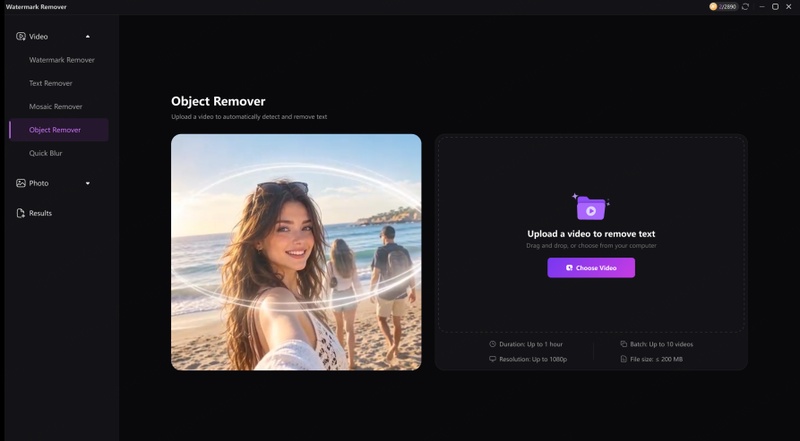This screenshot has height=441, width=800.
Task: Open Watermark Remover in sidebar
Action: click(x=62, y=60)
